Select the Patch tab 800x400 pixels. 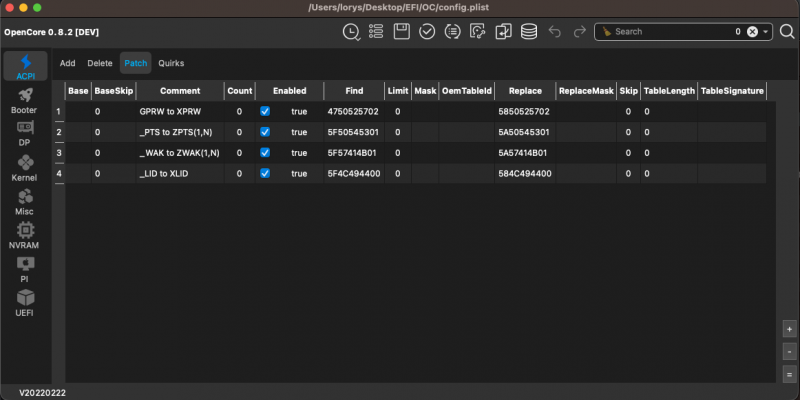pyautogui.click(x=136, y=63)
